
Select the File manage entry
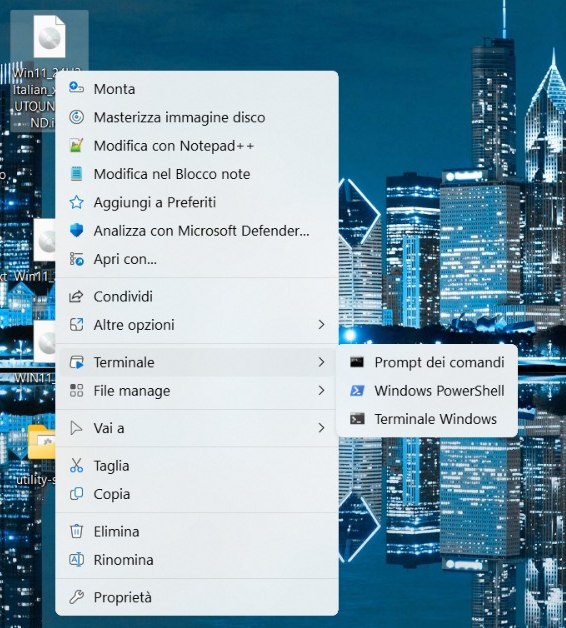click(x=197, y=390)
